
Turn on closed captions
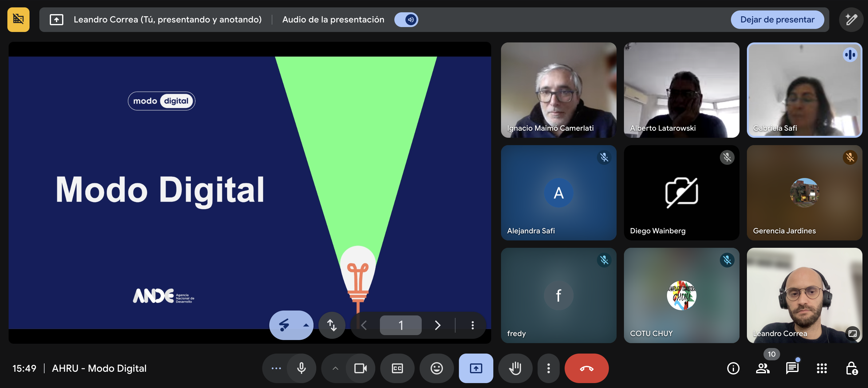pyautogui.click(x=397, y=368)
